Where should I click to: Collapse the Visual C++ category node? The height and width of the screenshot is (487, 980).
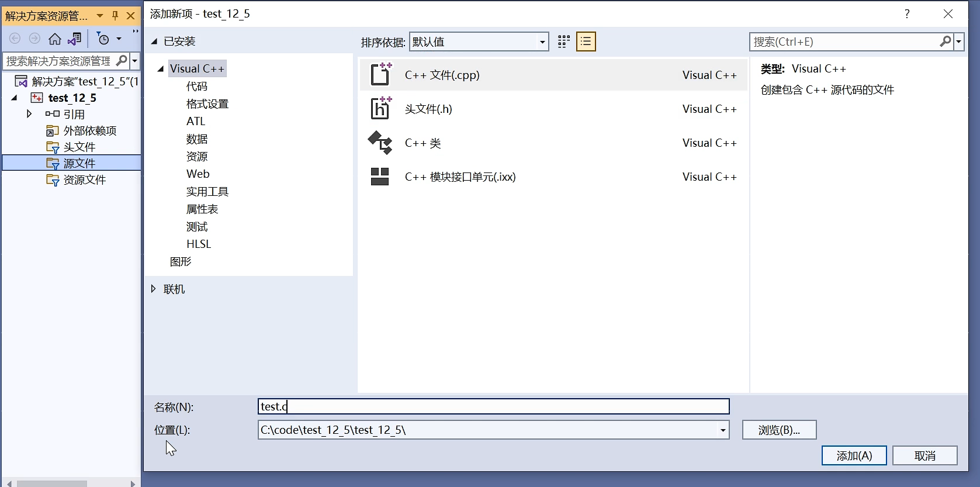click(160, 69)
